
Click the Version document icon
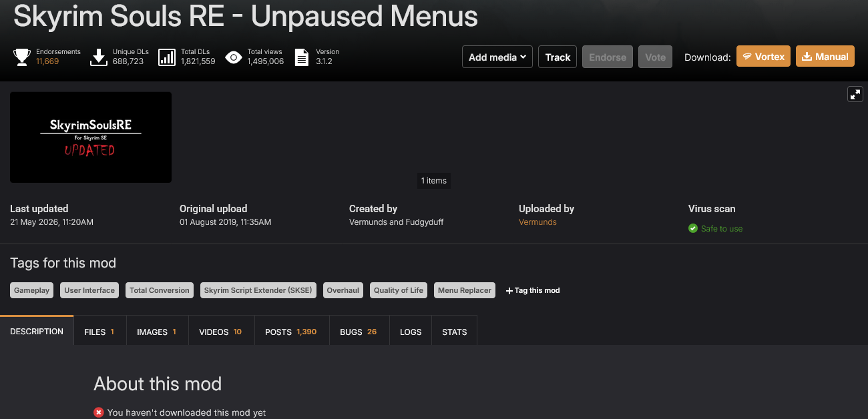pyautogui.click(x=302, y=57)
